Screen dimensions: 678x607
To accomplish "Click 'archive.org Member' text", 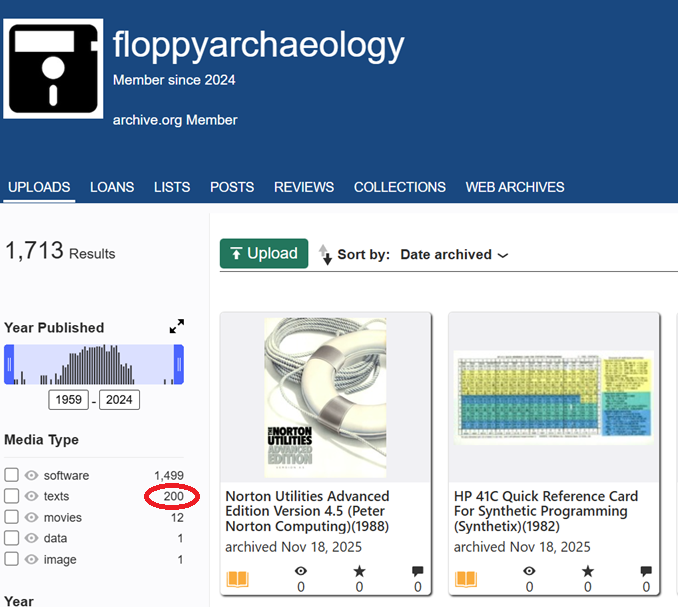I will [175, 120].
